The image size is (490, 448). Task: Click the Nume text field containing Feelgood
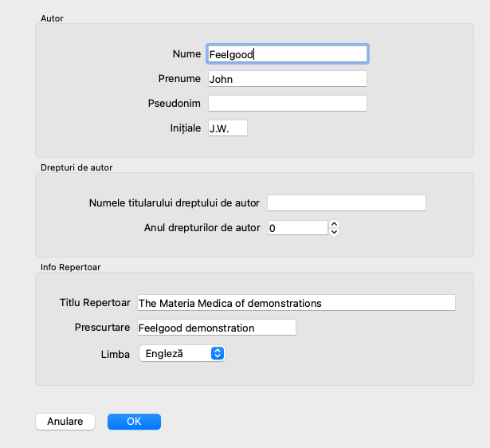tap(287, 54)
